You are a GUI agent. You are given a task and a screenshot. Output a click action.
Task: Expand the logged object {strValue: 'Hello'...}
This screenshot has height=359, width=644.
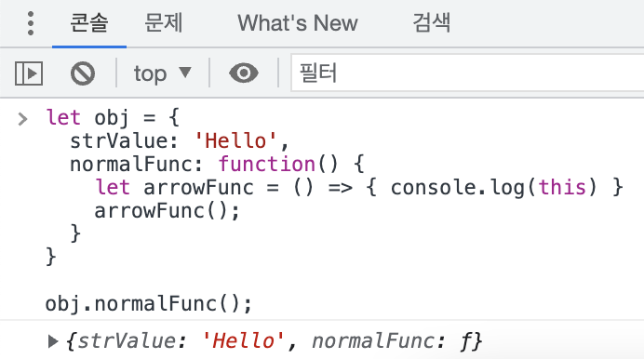[x=52, y=341]
